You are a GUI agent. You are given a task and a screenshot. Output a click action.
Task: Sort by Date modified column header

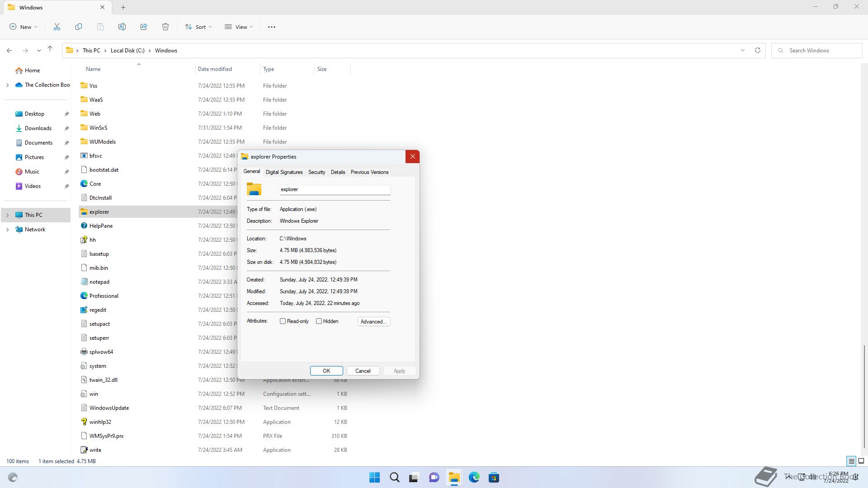[x=227, y=69]
